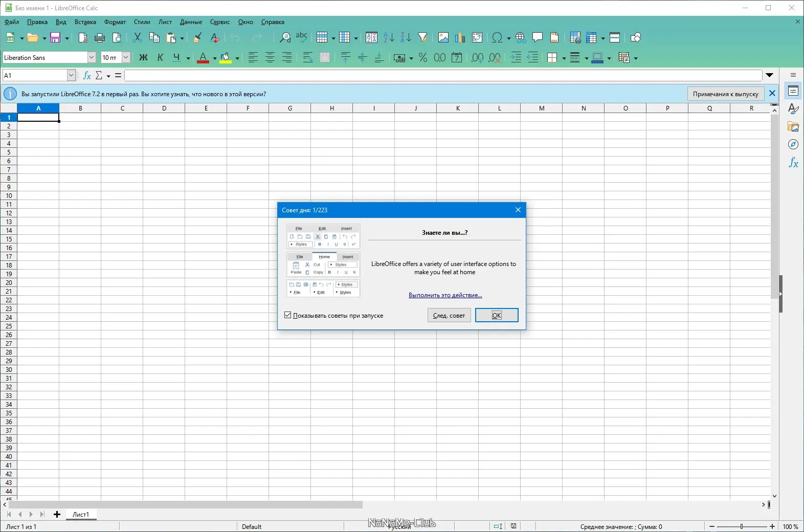Open 'Примечания к выпуску' release notes
Viewport: 804px width, 532px height.
[x=726, y=94]
